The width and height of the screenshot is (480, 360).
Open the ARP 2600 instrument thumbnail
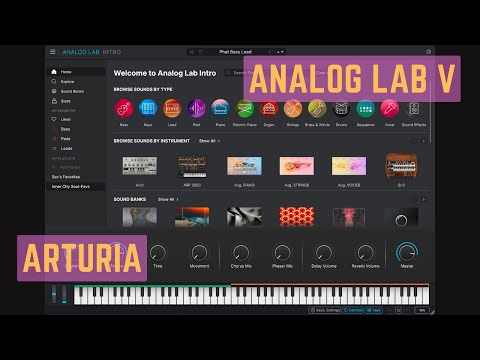(x=192, y=166)
